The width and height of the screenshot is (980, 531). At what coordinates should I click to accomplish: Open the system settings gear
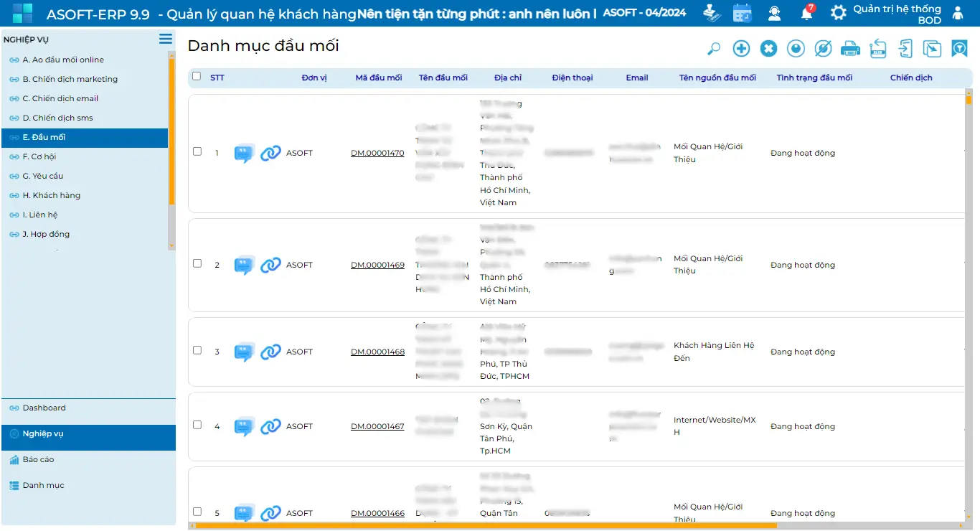(x=838, y=13)
